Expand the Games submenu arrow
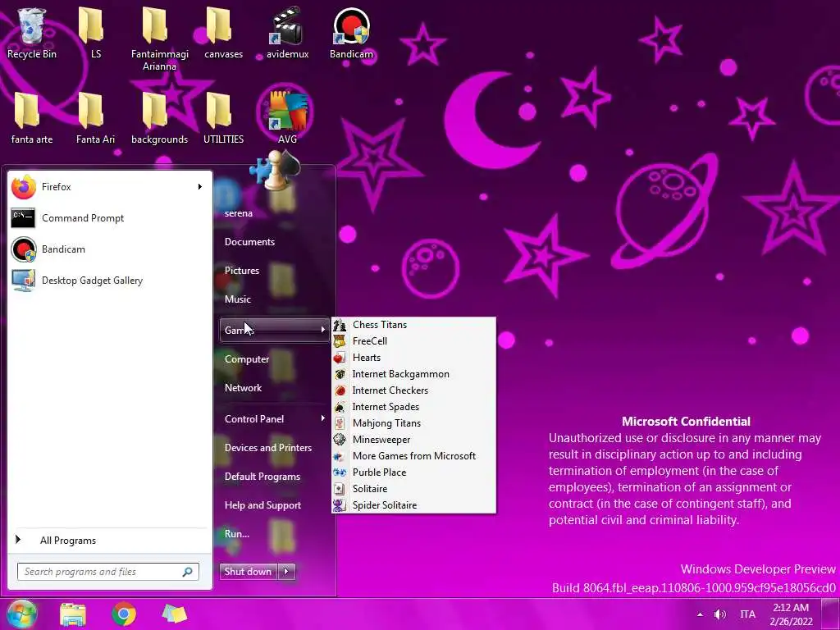Screen dimensions: 840x630 (x=323, y=330)
